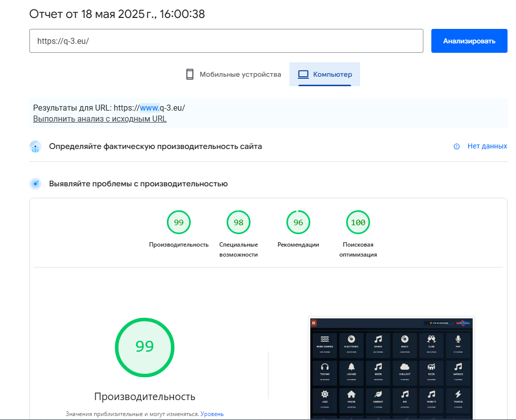Open the Нет данных link
The width and height of the screenshot is (516, 420).
coord(487,146)
